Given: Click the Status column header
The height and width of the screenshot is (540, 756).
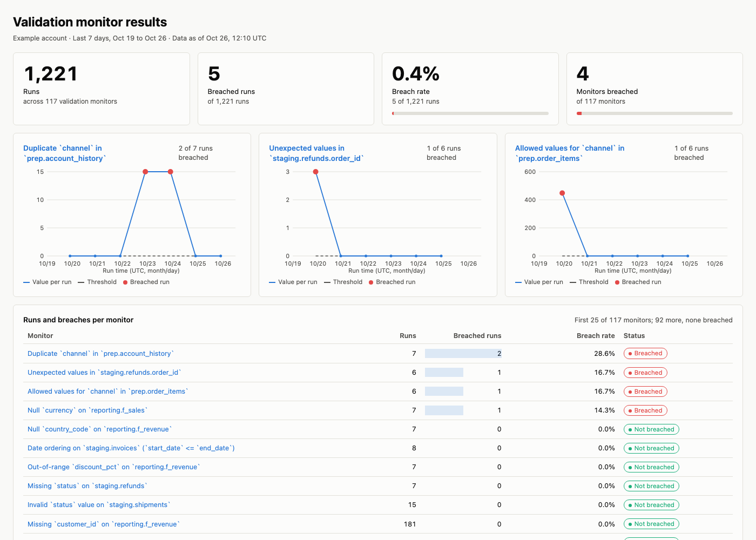Looking at the screenshot, I should point(634,336).
